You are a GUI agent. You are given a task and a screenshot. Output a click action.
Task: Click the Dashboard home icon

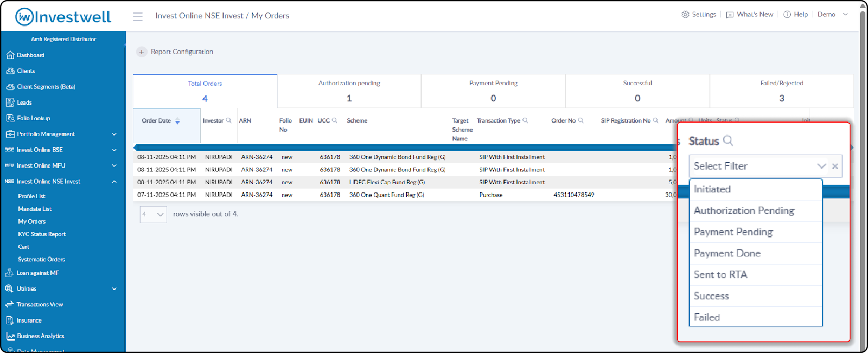pos(10,55)
